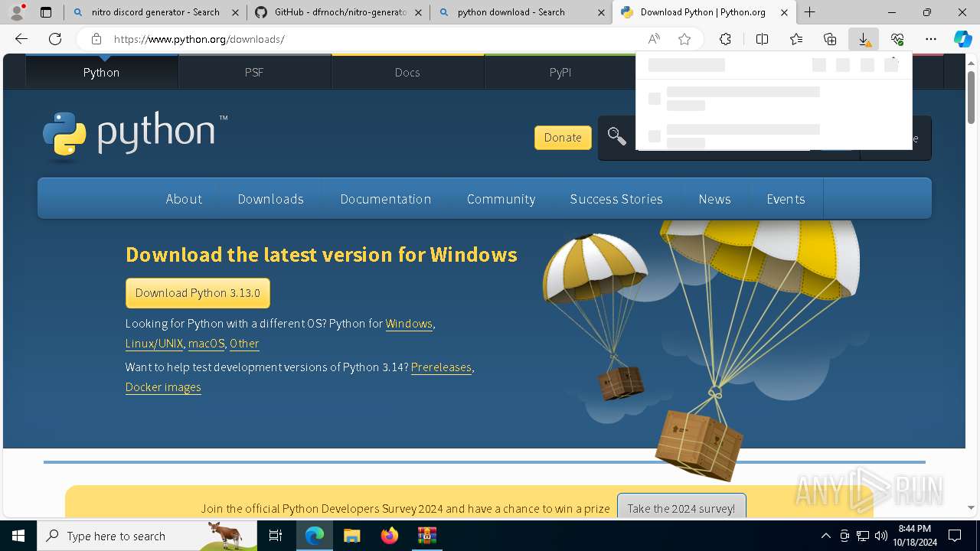Follow the macOS link
The width and height of the screenshot is (980, 551).
point(207,344)
